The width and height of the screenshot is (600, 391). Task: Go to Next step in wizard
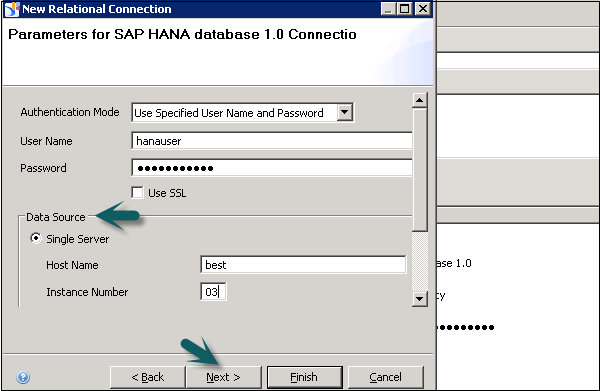(223, 377)
